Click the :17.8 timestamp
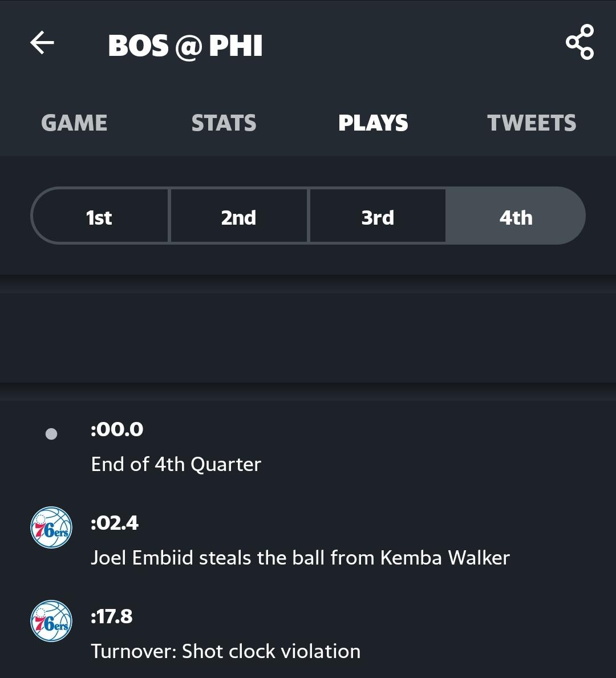616x678 pixels. click(x=112, y=616)
